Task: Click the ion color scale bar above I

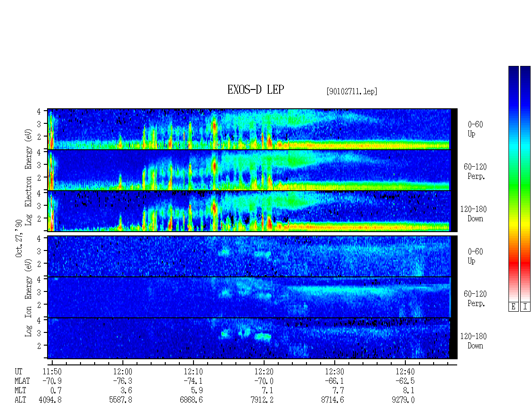Action: tap(525, 184)
